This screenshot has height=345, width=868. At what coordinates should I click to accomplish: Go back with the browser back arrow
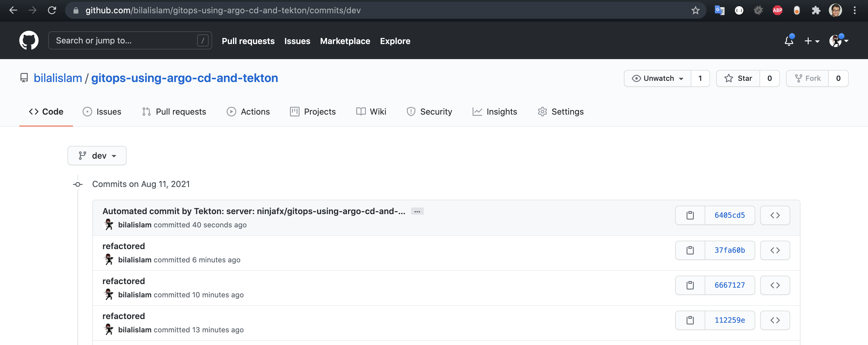(13, 11)
